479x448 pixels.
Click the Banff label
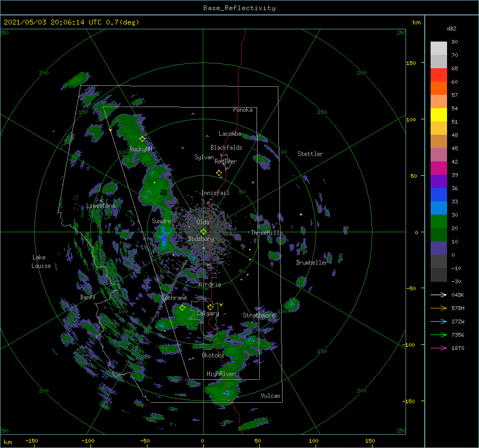[88, 297]
